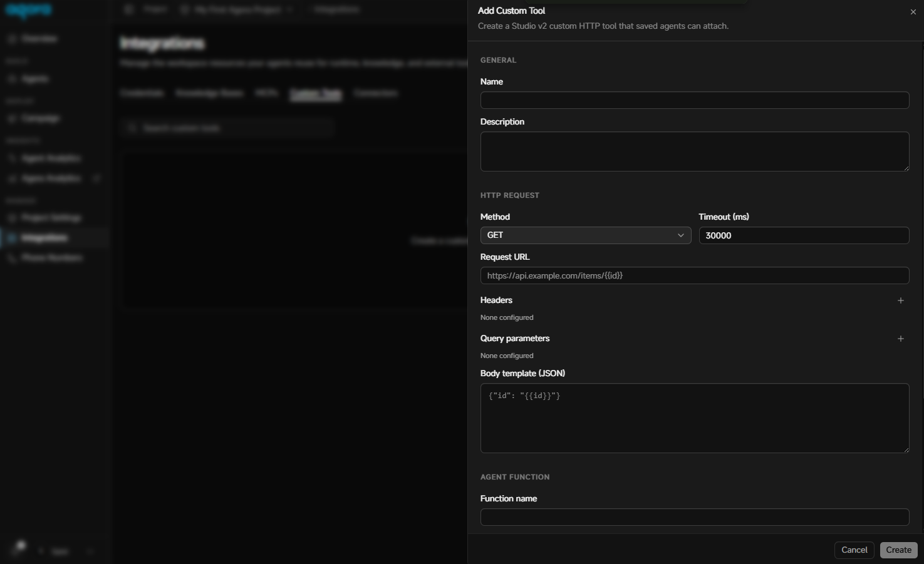Focus the Function name input field
The image size is (924, 564).
point(695,517)
